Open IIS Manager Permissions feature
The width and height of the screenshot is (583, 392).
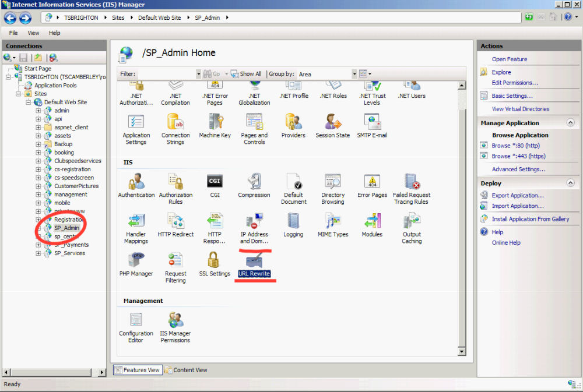point(175,328)
